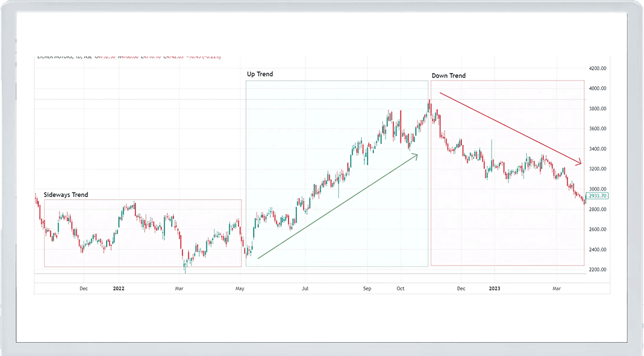Click the green upward trend arrow

tap(337, 206)
